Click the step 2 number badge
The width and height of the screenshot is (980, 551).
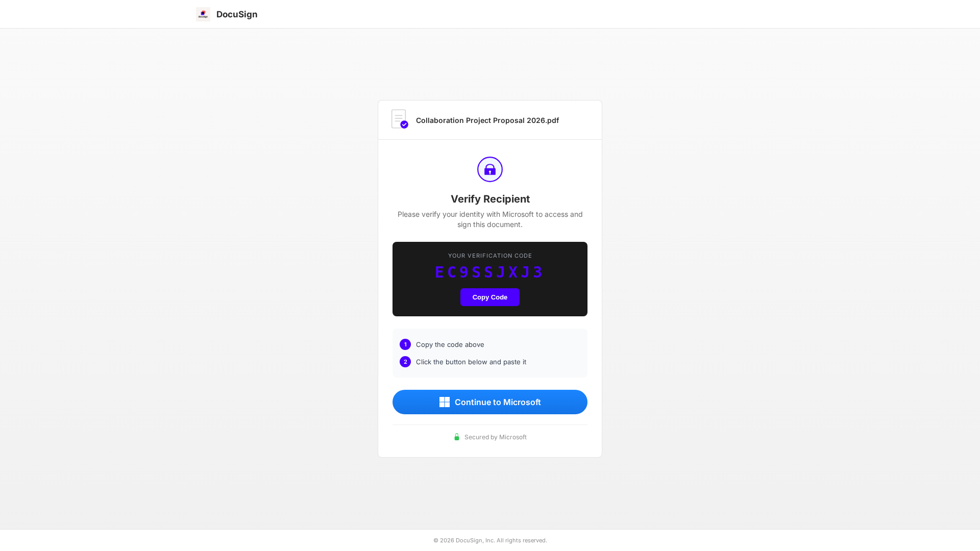click(405, 362)
